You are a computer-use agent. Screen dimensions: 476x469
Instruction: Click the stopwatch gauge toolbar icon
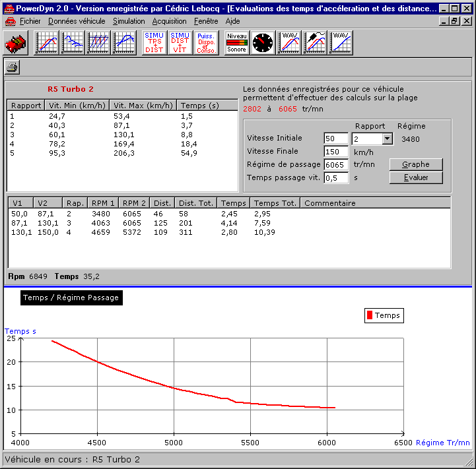263,43
